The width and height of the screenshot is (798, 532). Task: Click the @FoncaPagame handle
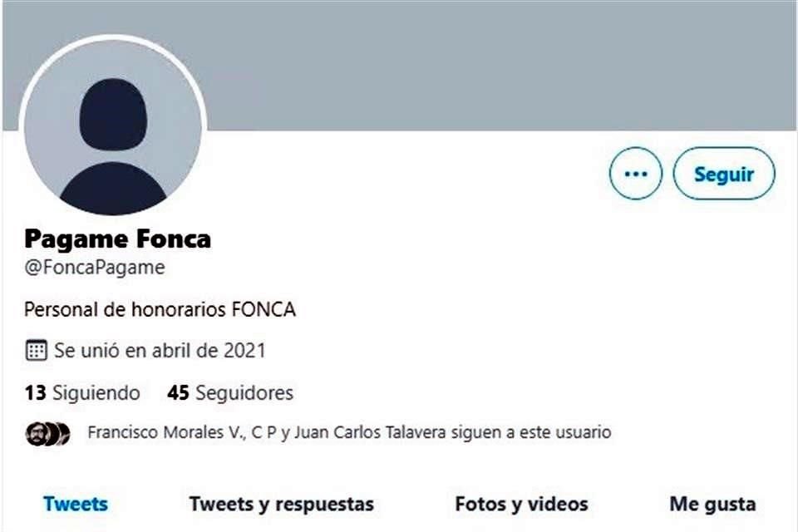click(94, 268)
